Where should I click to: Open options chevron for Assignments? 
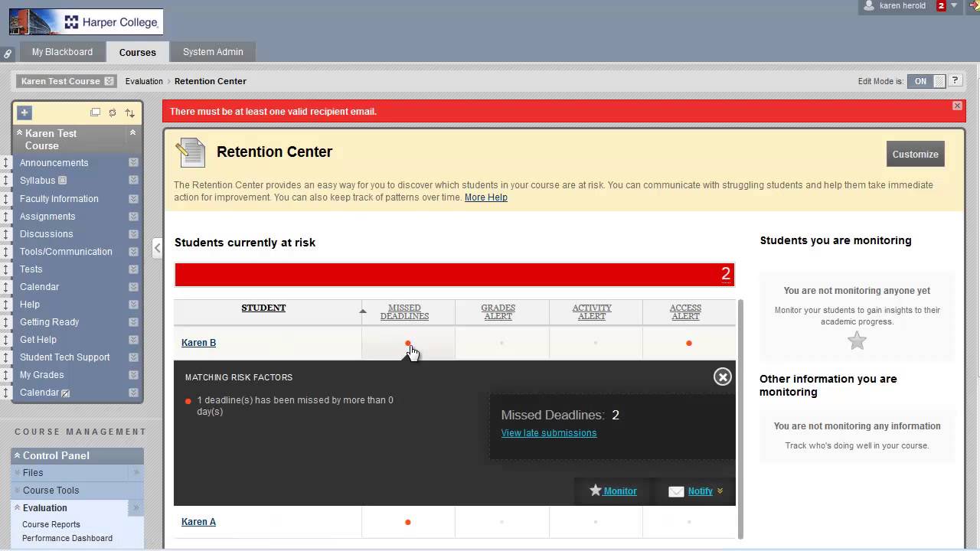pos(133,217)
